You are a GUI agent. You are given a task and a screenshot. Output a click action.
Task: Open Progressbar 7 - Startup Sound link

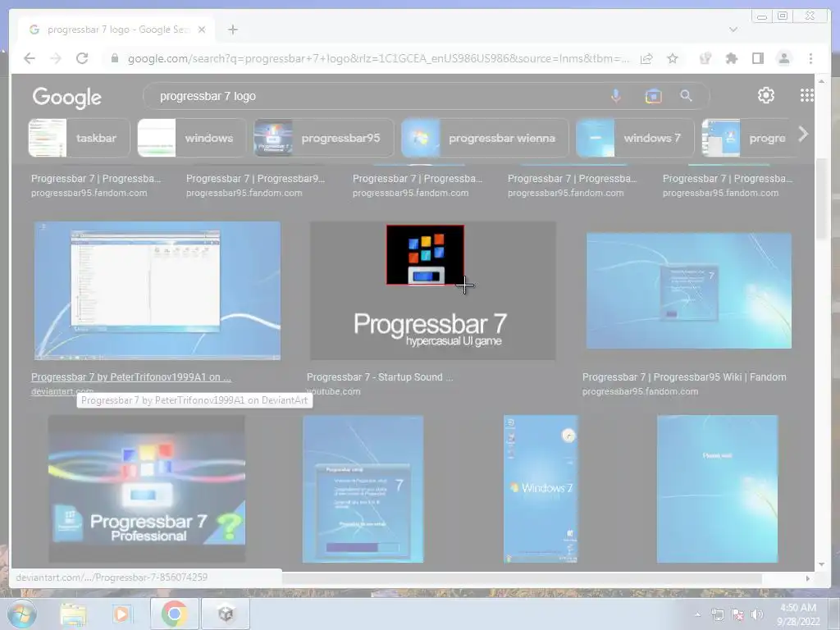pos(380,377)
